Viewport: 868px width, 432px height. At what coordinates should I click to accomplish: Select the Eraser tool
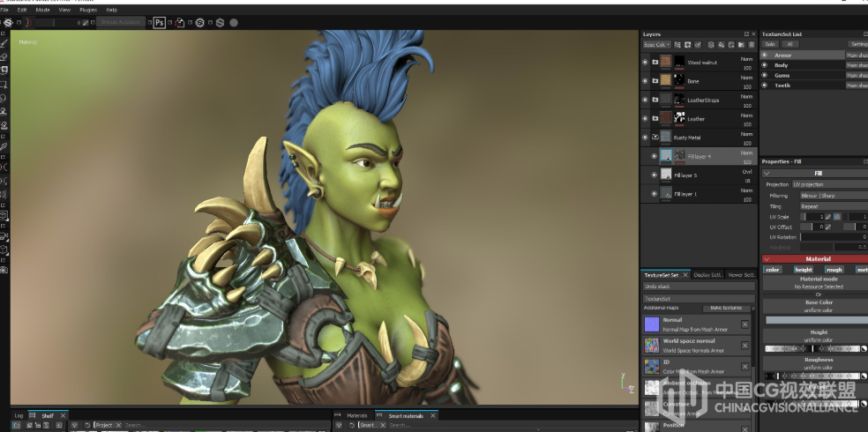click(4, 56)
